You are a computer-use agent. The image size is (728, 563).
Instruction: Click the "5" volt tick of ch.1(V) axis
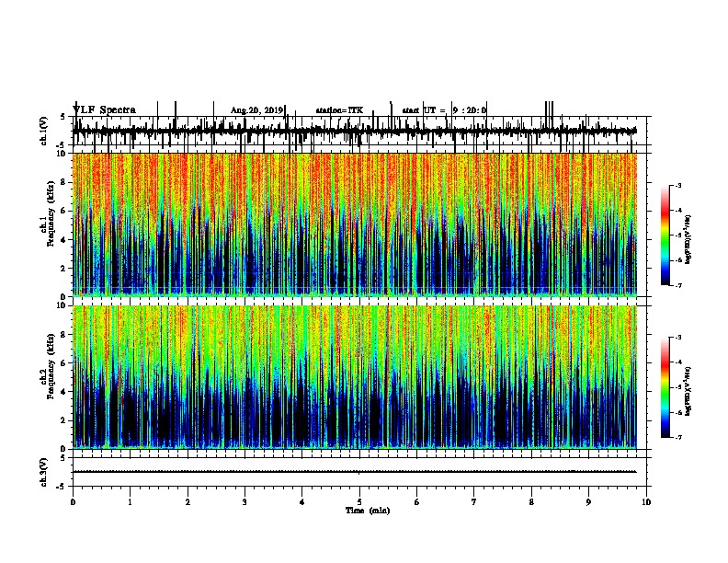(63, 117)
